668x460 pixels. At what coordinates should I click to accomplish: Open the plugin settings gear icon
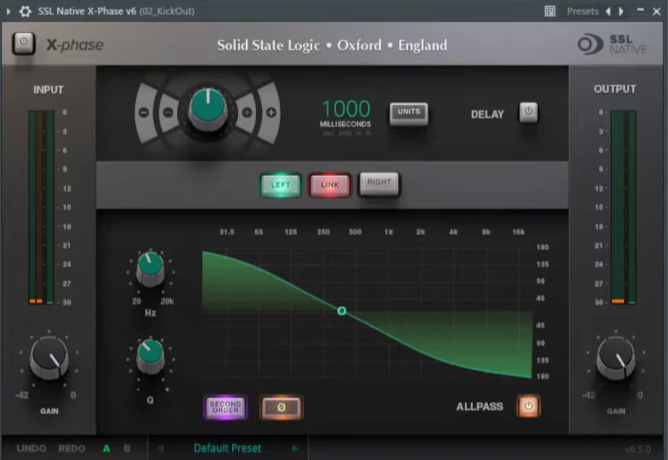pos(25,11)
